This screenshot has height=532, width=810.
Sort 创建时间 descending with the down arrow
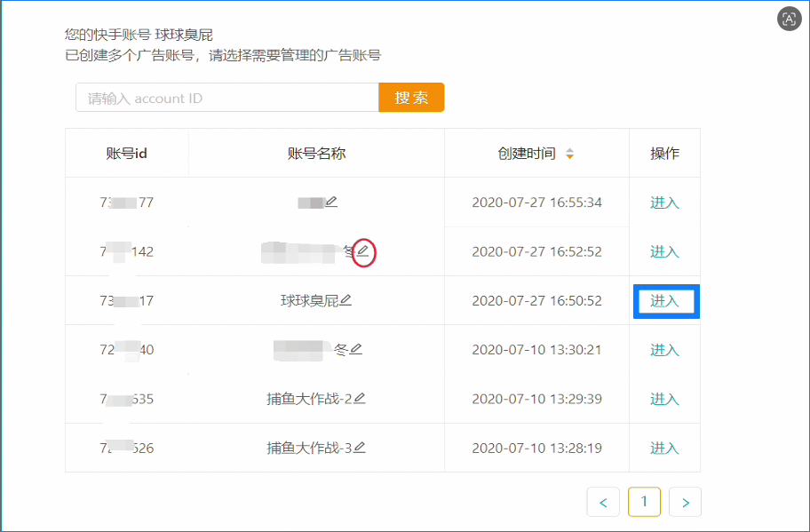570,157
